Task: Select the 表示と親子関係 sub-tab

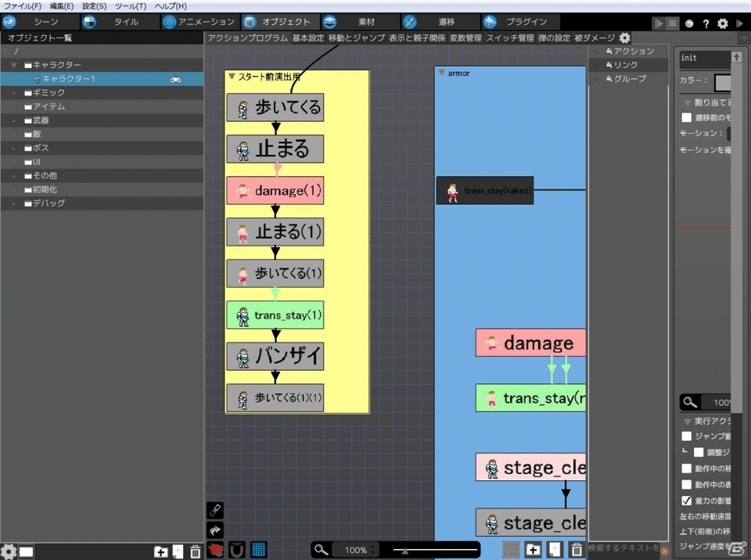Action: pos(417,38)
